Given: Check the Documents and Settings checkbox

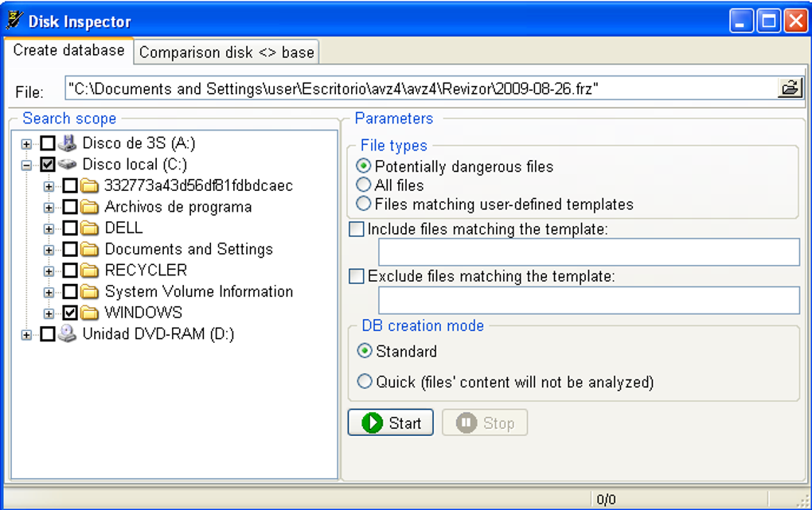Looking at the screenshot, I should click(x=70, y=250).
